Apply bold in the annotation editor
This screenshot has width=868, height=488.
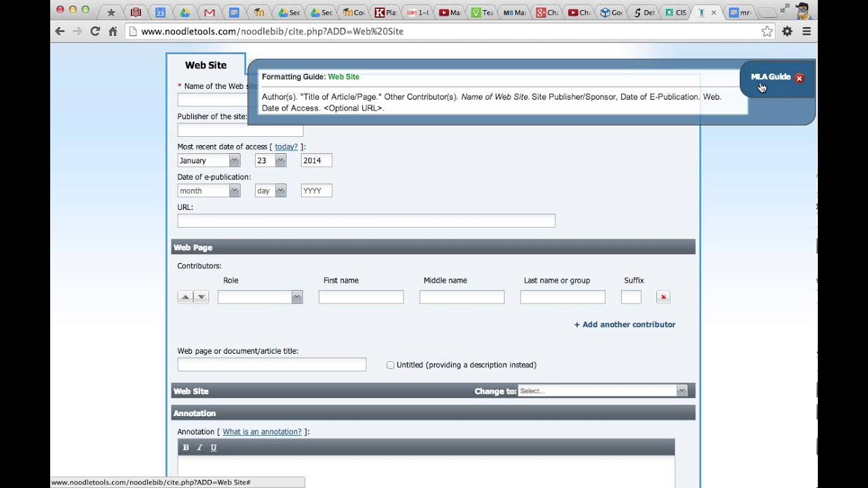pos(186,447)
